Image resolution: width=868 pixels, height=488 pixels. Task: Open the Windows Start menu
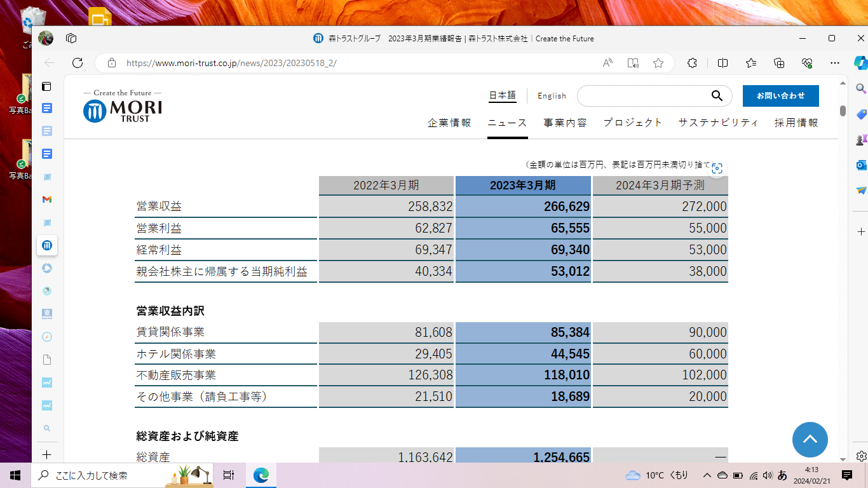pyautogui.click(x=15, y=475)
